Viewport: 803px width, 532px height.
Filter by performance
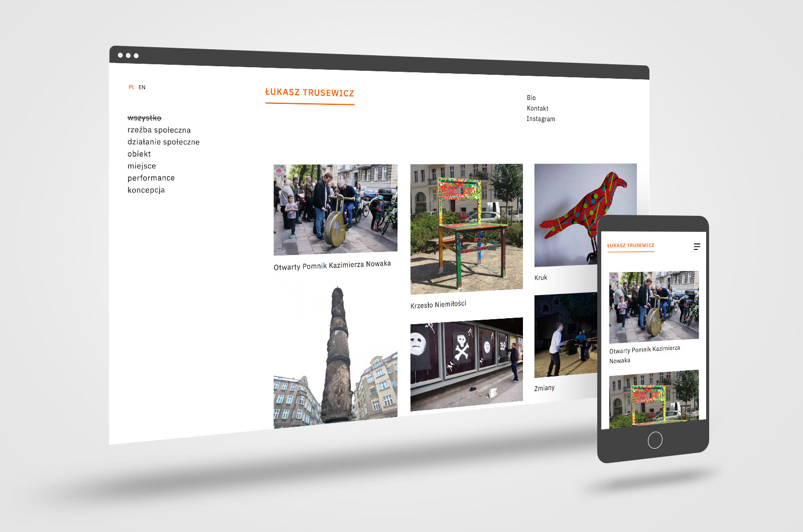(x=151, y=178)
